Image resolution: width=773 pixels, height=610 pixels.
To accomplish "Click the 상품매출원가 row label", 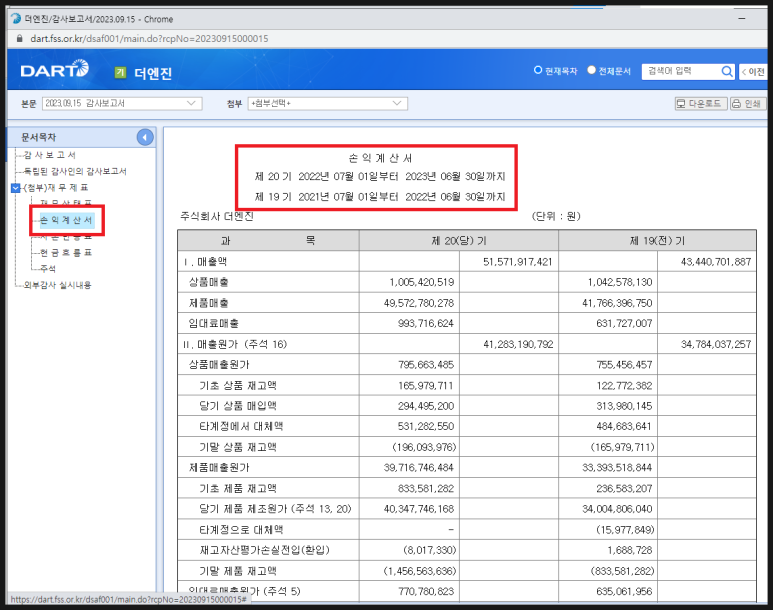I will point(219,365).
